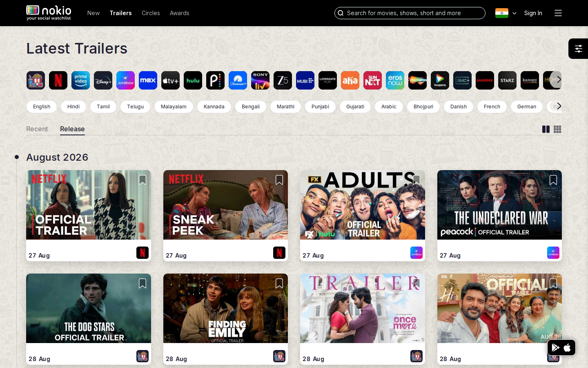The height and width of the screenshot is (368, 588).
Task: Filter trailers by Prime Video
Action: (80, 81)
